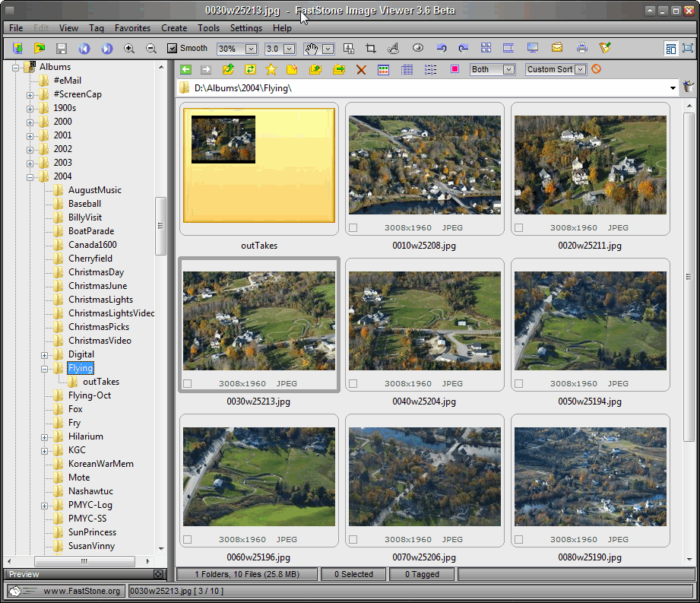Viewport: 700px width, 603px height.
Task: Expand the Digital folder tree node
Action: tap(44, 356)
